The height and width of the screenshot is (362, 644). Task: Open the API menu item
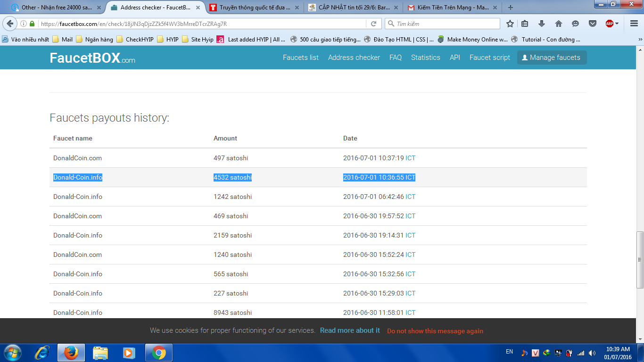point(455,58)
